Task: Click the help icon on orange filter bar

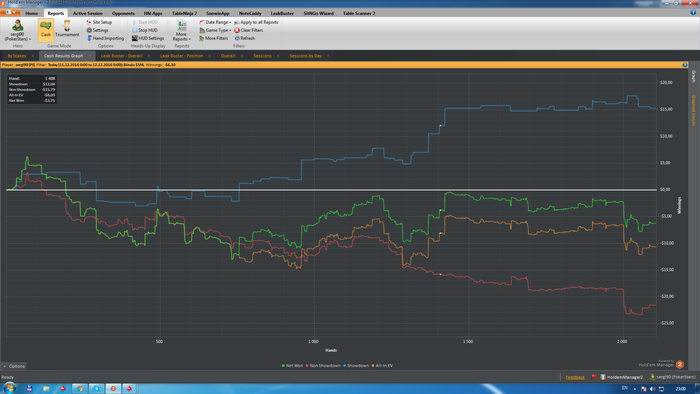Action: tap(685, 65)
